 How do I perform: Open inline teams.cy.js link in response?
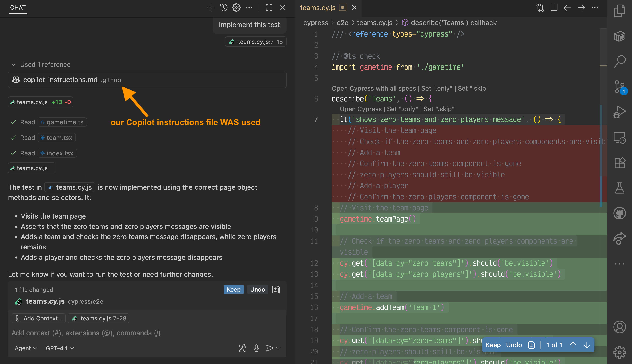point(70,187)
